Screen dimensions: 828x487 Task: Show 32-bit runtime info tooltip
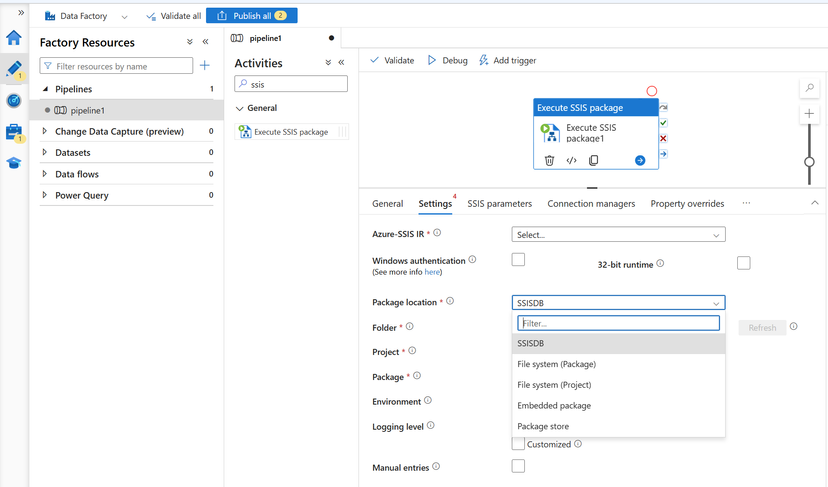(660, 264)
